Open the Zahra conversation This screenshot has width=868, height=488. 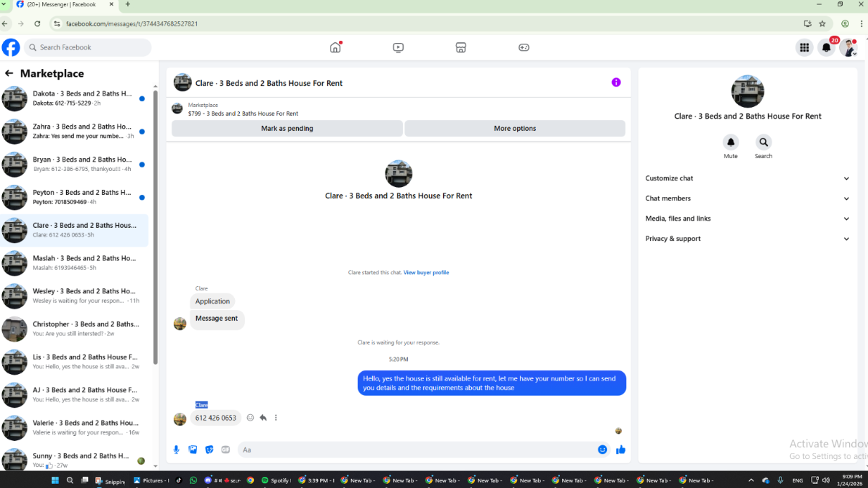click(75, 131)
